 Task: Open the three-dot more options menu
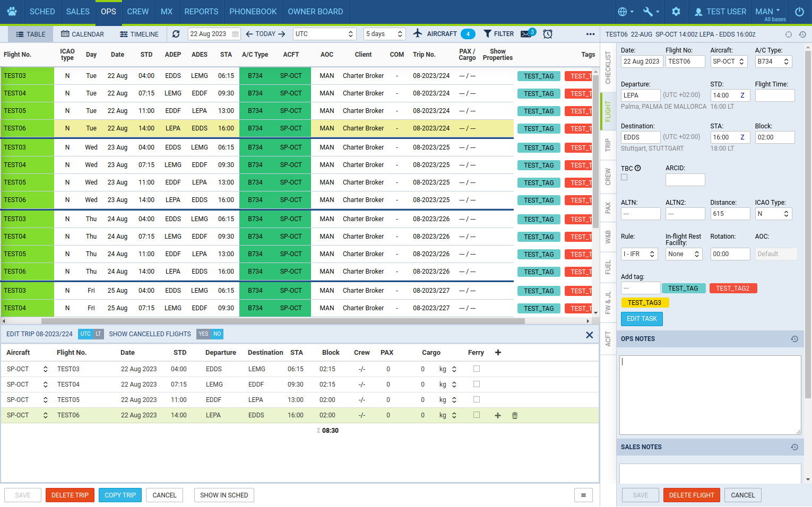590,34
